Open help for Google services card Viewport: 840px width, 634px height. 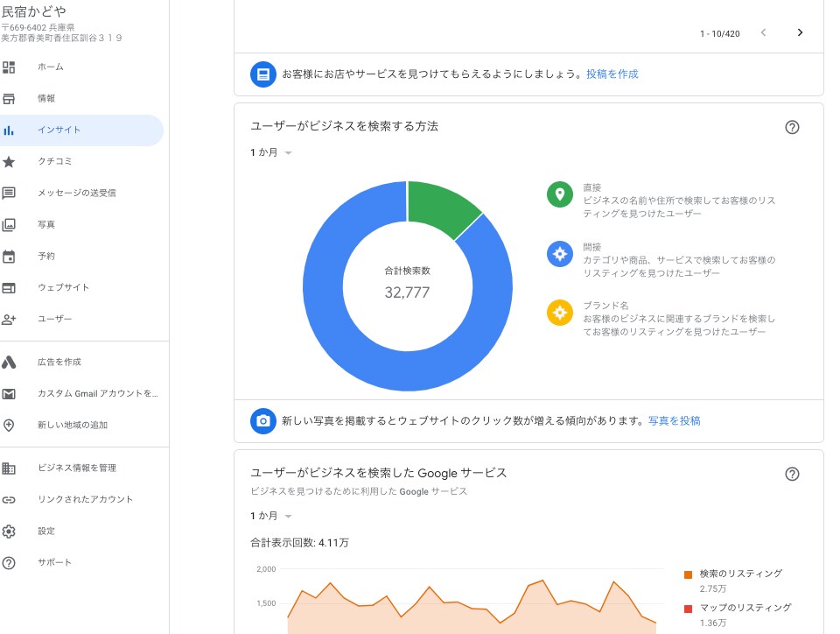pyautogui.click(x=792, y=474)
